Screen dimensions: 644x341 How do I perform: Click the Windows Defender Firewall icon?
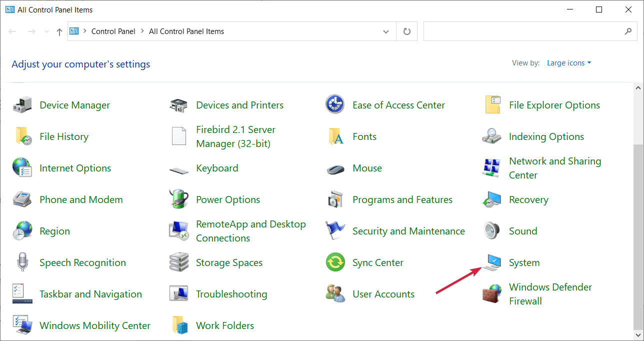491,294
